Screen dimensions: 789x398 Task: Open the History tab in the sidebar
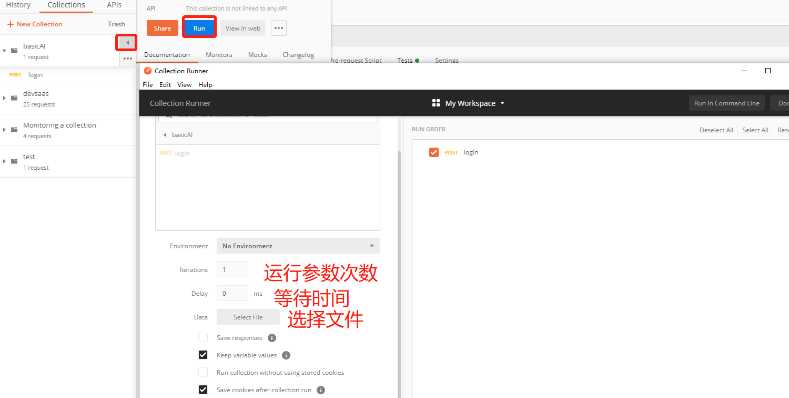pyautogui.click(x=18, y=5)
